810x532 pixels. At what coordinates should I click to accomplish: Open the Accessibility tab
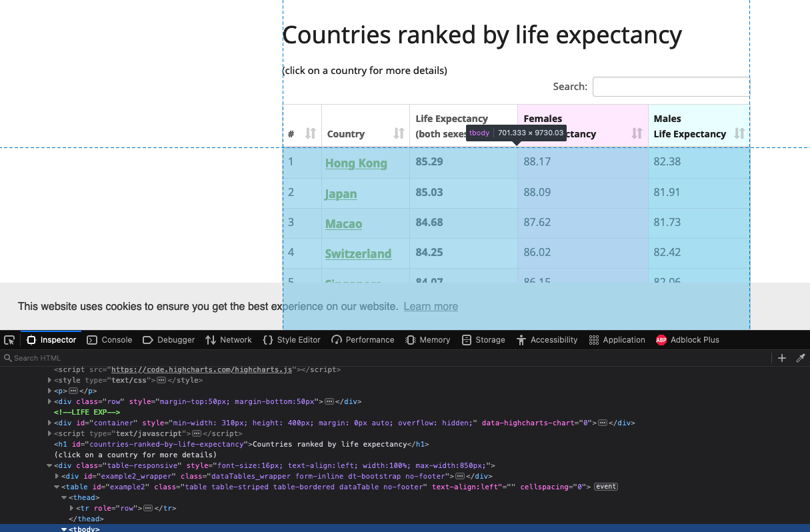(x=547, y=340)
